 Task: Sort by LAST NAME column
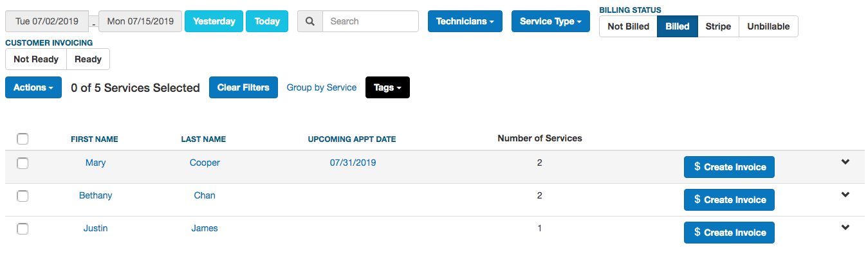(x=203, y=139)
